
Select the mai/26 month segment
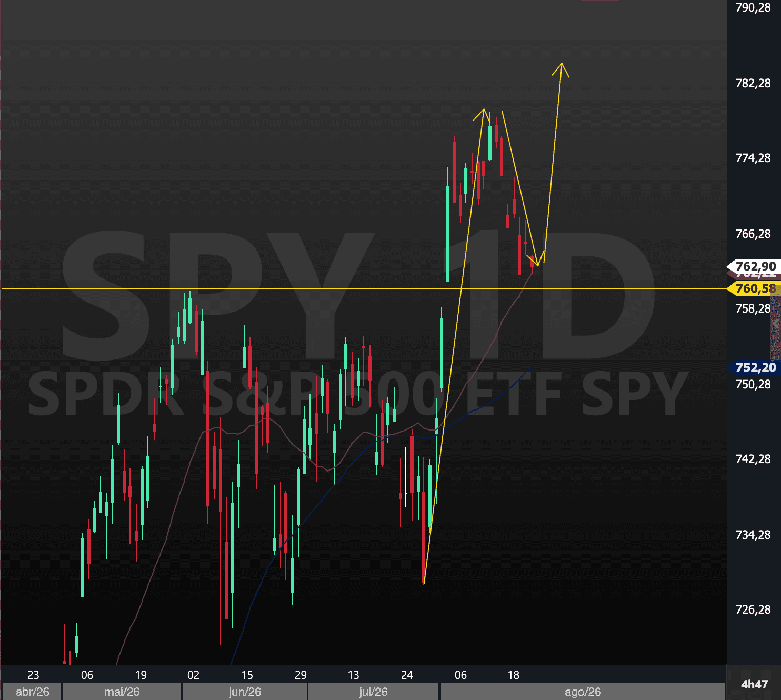[122, 692]
